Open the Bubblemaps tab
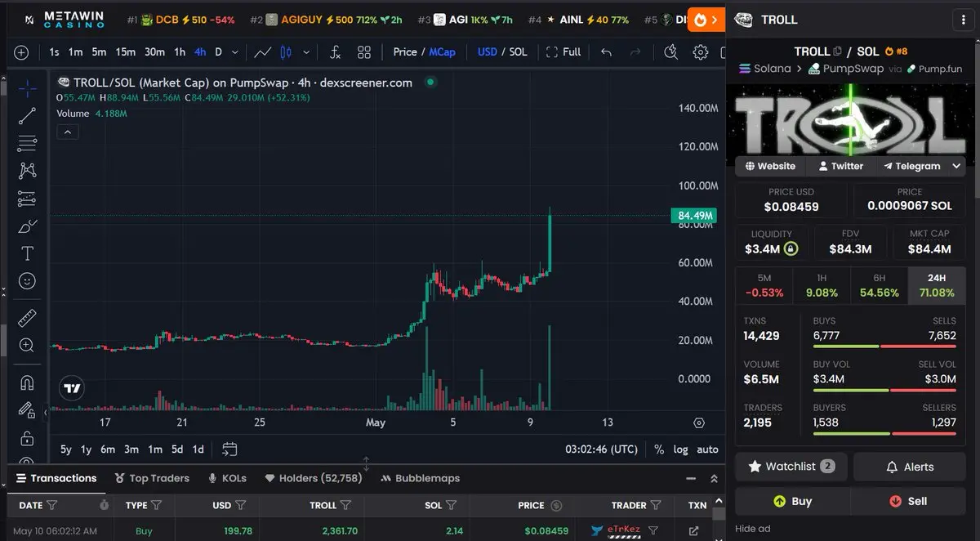The image size is (980, 541). coord(420,478)
